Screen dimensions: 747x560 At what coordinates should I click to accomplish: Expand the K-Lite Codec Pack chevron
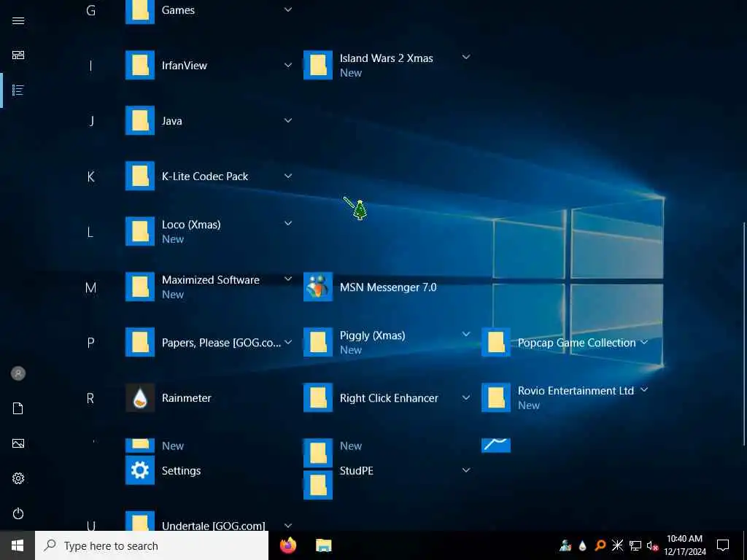pyautogui.click(x=288, y=176)
